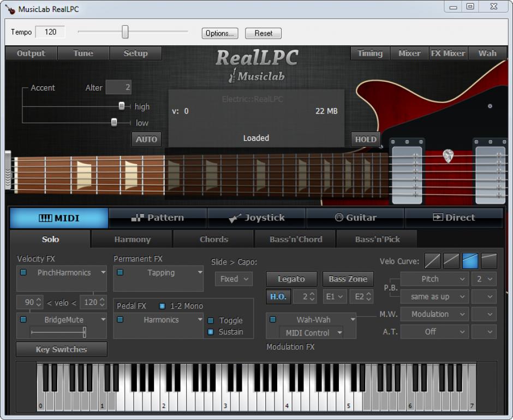
Task: Click the Accent high slider handle
Action: (x=121, y=106)
